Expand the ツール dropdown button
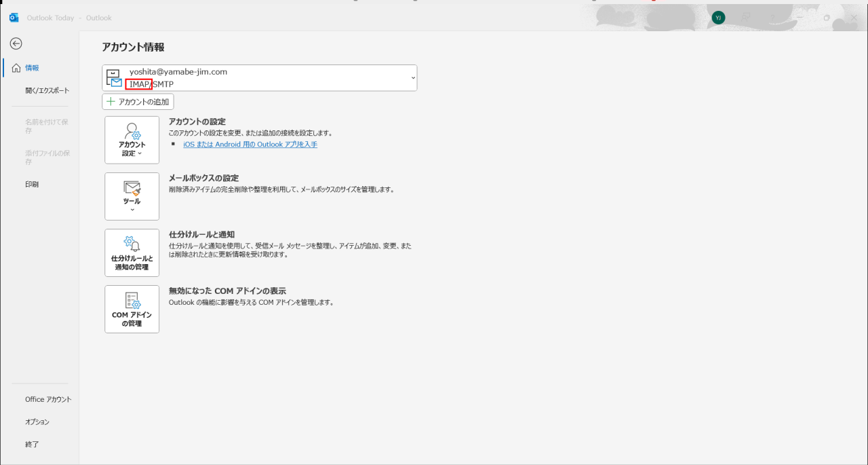The width and height of the screenshot is (868, 465). [132, 196]
